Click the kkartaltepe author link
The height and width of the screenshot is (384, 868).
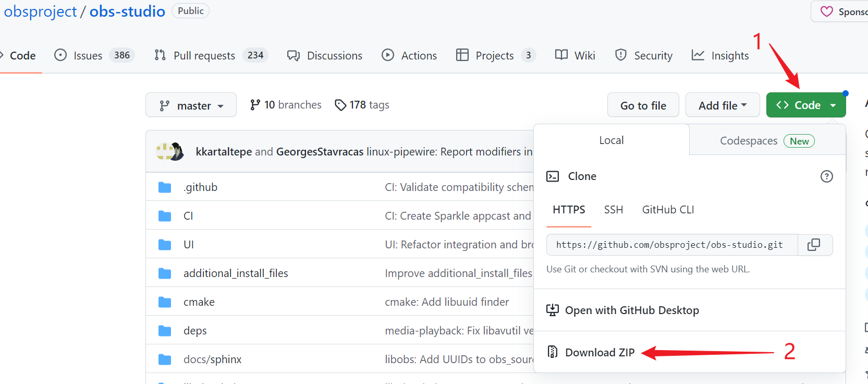(224, 152)
